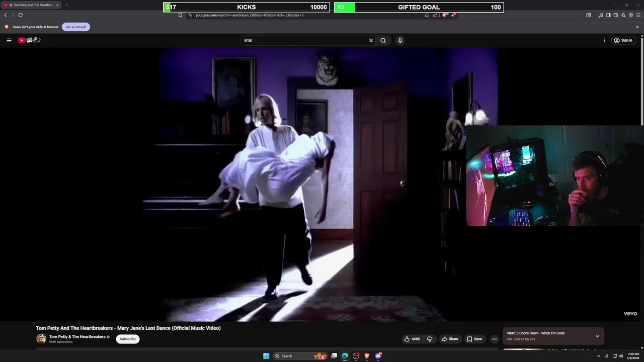Dismiss the default browser notification bar
Viewport: 644px width, 362px height.
(x=637, y=27)
